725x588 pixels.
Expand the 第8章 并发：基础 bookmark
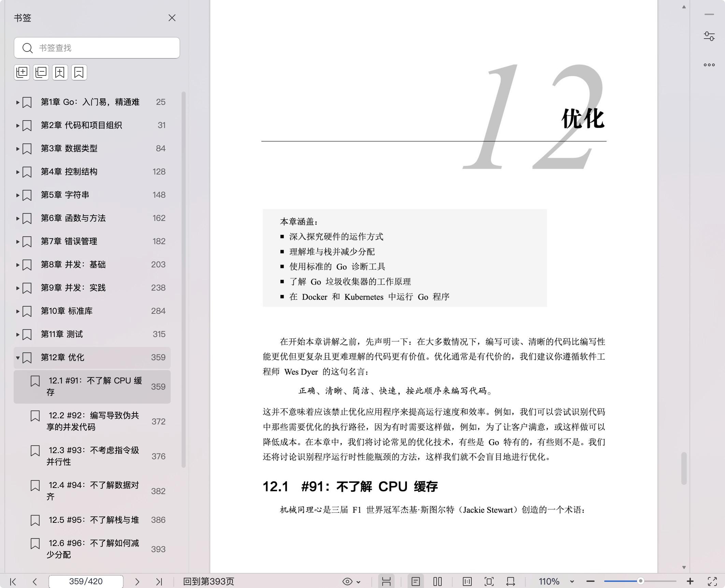[x=17, y=265]
